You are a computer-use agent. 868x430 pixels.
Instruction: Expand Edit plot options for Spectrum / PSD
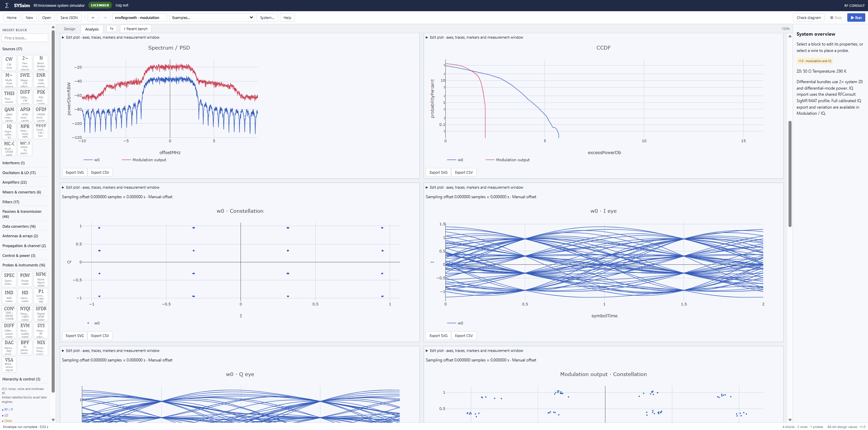(x=111, y=37)
